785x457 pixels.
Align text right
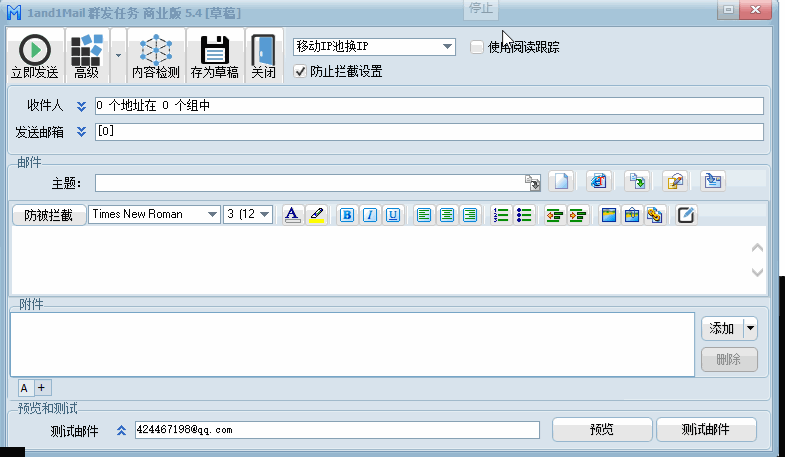(x=470, y=215)
